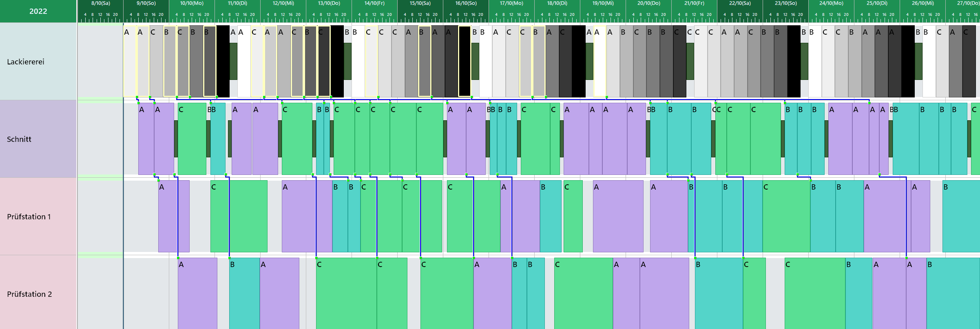Select the Schnitt resource row label
The image size is (980, 329).
pyautogui.click(x=19, y=139)
